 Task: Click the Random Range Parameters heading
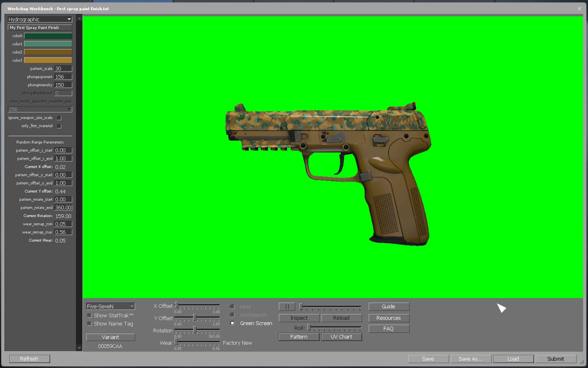(40, 142)
